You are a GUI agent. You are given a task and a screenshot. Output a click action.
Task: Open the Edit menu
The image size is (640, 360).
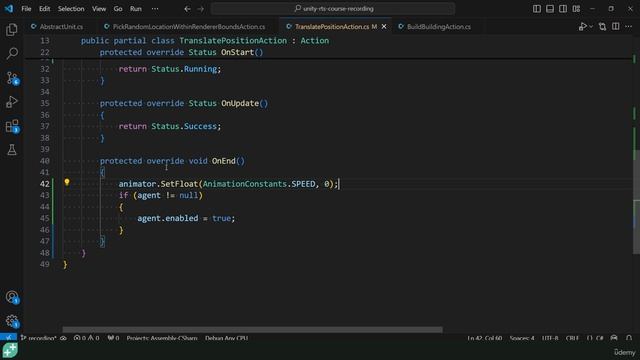coord(44,9)
